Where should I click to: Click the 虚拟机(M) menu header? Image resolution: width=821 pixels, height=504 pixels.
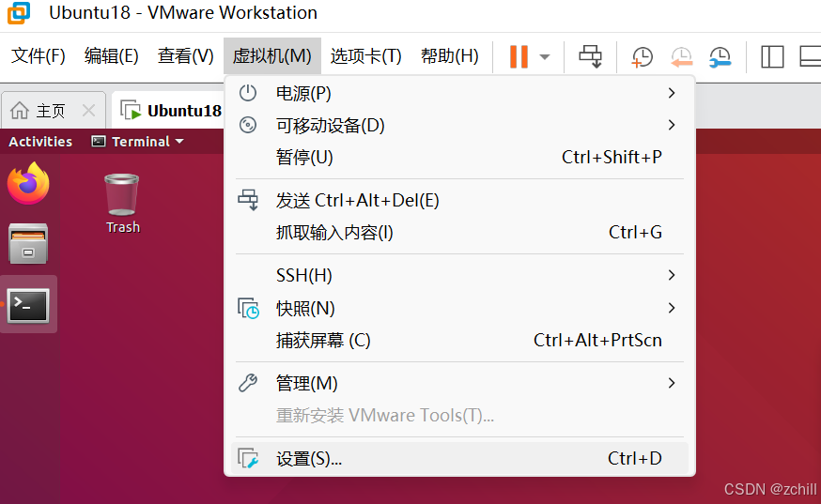click(272, 55)
